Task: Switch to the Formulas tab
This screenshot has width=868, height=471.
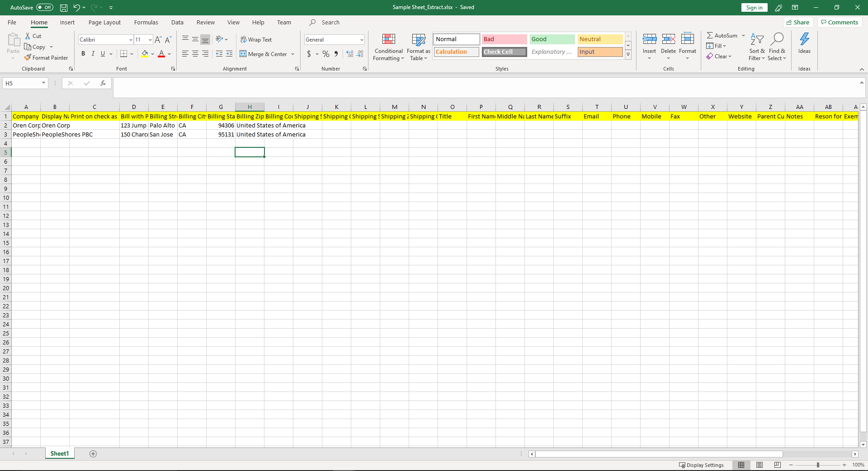Action: [x=146, y=22]
